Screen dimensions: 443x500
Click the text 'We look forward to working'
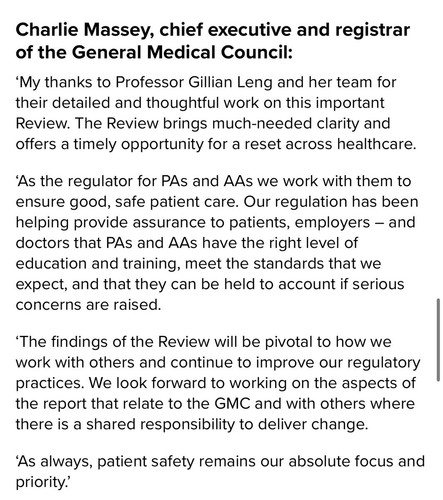[187, 383]
